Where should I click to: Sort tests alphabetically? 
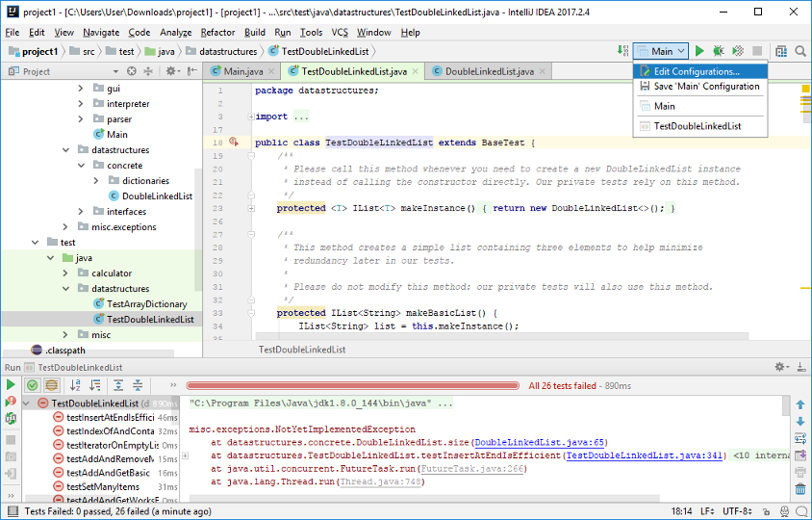point(76,384)
